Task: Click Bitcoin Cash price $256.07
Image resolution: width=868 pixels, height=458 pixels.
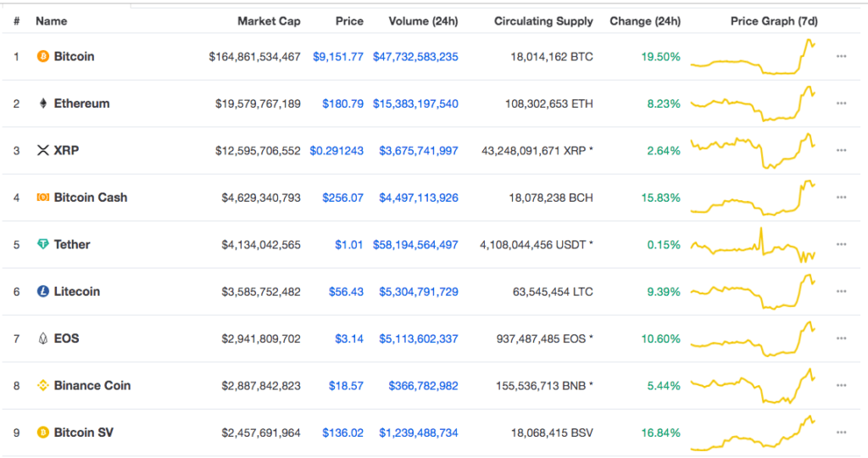Action: point(343,198)
